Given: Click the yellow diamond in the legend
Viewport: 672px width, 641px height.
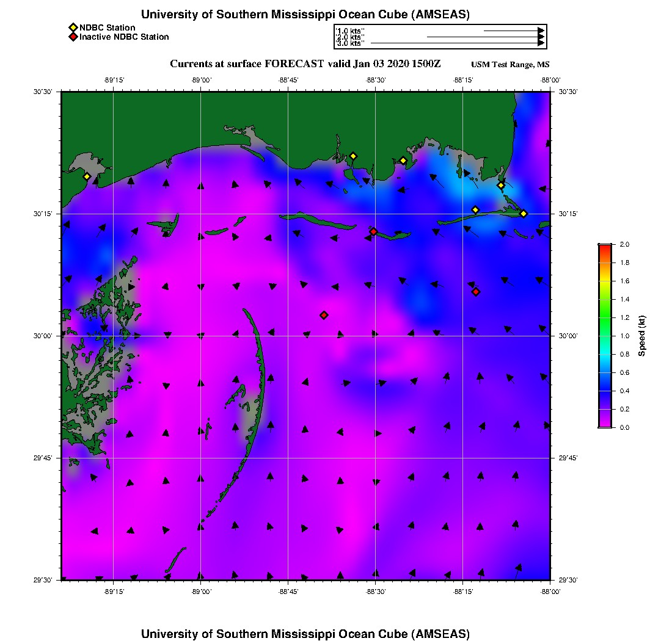Looking at the screenshot, I should coord(73,27).
